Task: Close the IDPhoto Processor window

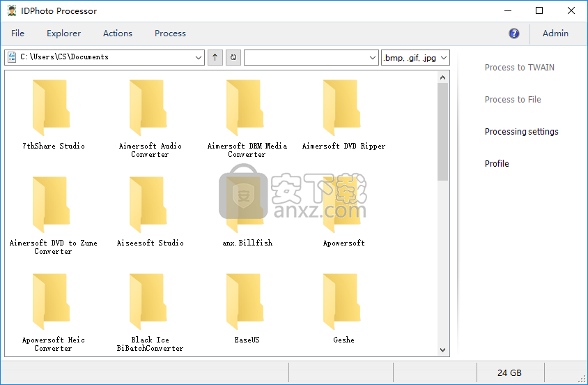Action: [571, 11]
